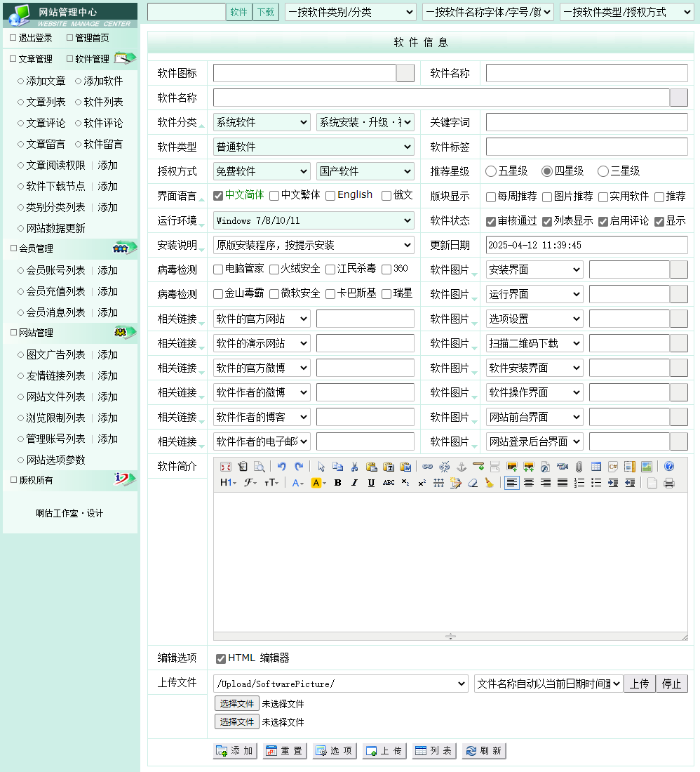Apply italic formatting with I icon
700x772 pixels.
click(x=354, y=483)
